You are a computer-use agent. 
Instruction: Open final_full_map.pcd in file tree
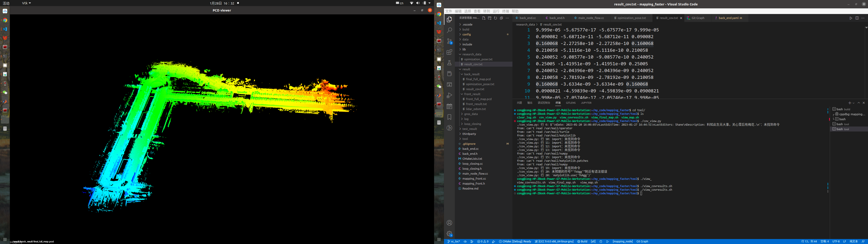click(478, 79)
